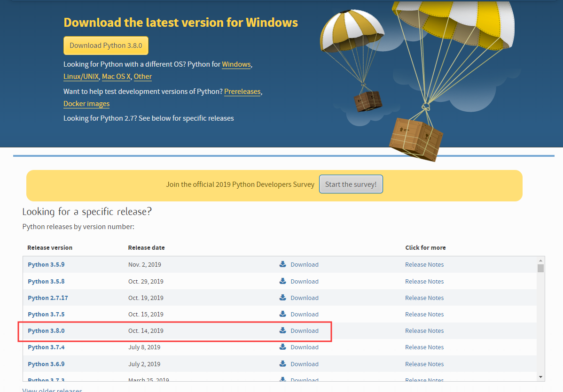This screenshot has width=563, height=392.
Task: Click download icon for Python 3.5.8
Action: pyautogui.click(x=283, y=281)
